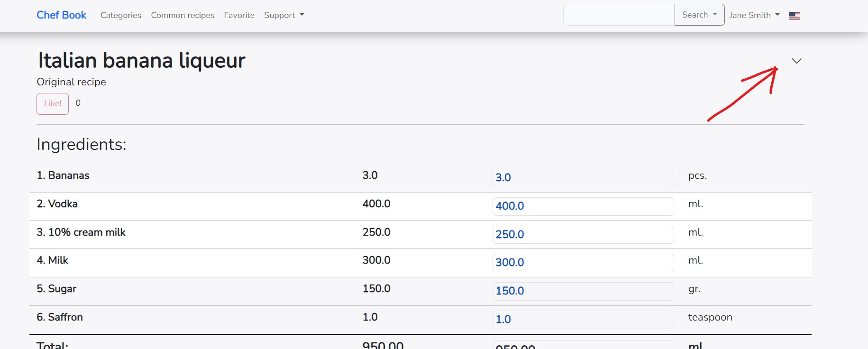Click the 10% cream milk quantity input
This screenshot has width=868, height=349.
tap(583, 235)
